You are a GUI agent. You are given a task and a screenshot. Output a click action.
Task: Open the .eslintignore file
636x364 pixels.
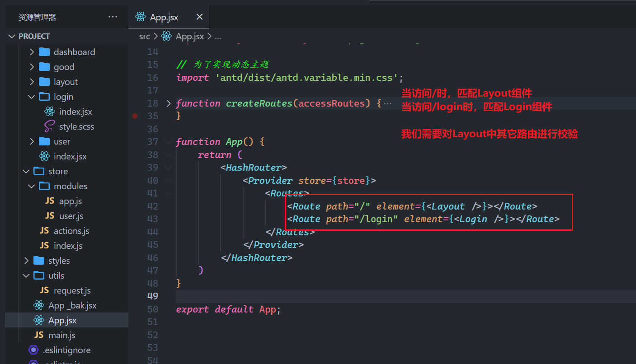pyautogui.click(x=66, y=350)
